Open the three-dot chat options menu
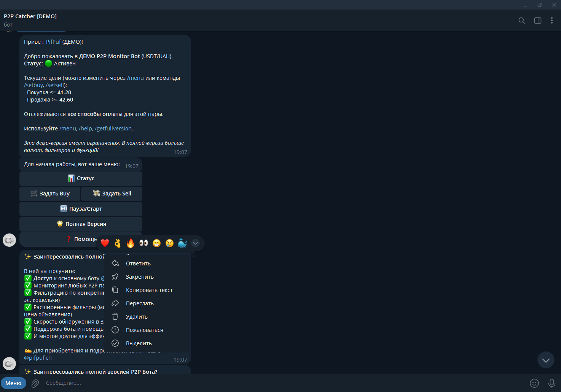The width and height of the screenshot is (561, 392). tap(552, 21)
